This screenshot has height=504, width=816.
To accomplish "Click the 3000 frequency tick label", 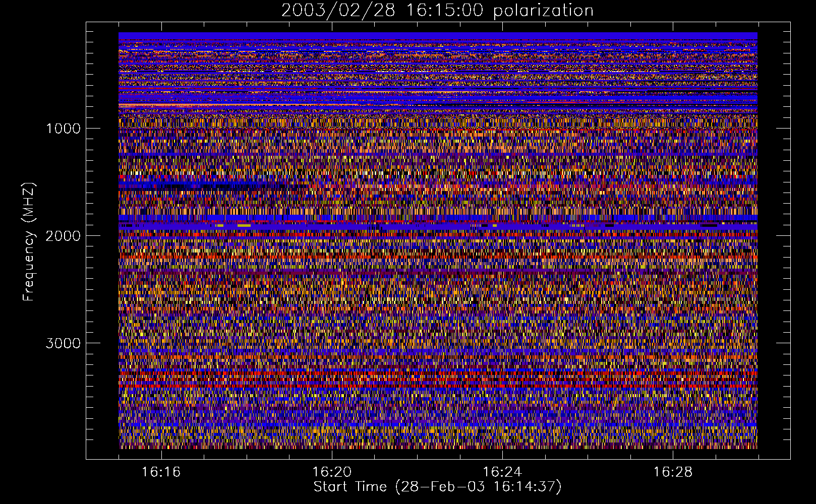I will pos(63,343).
